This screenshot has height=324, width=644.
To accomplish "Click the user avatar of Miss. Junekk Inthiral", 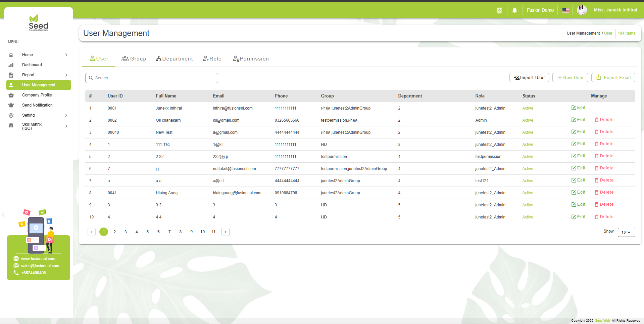I will (582, 10).
